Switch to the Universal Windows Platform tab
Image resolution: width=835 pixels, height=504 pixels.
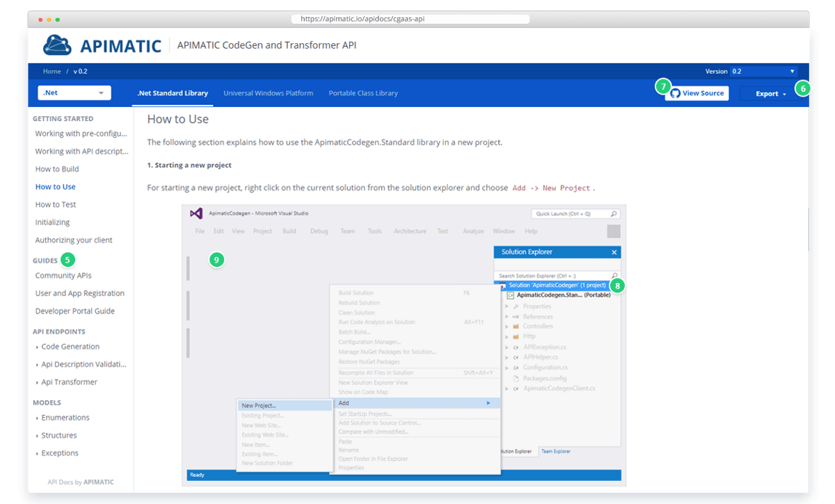pyautogui.click(x=268, y=93)
